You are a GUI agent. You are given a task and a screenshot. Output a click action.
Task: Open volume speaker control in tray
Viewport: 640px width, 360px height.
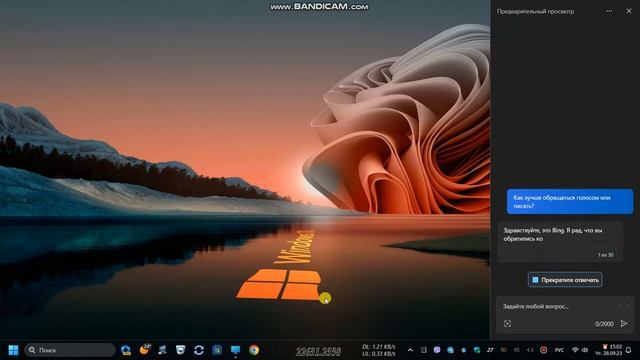585,350
